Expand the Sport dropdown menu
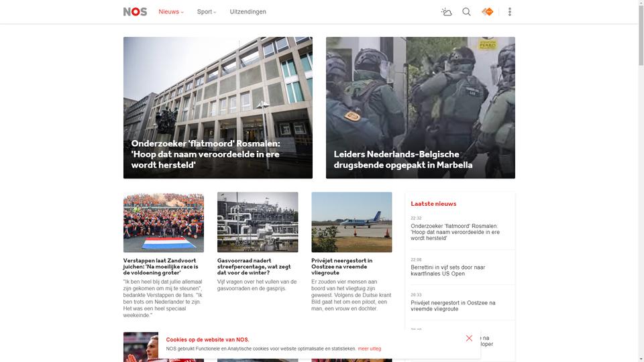The height and width of the screenshot is (362, 644). pyautogui.click(x=207, y=12)
